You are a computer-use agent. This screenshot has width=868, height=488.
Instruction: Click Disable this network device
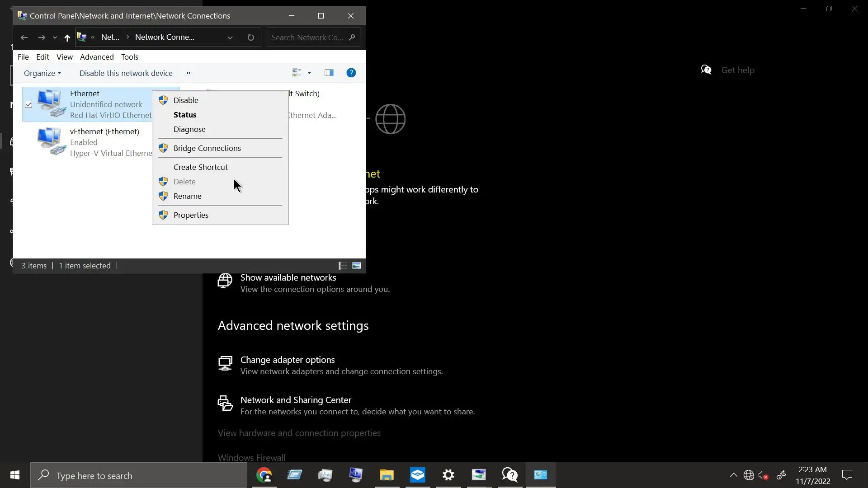pos(126,73)
